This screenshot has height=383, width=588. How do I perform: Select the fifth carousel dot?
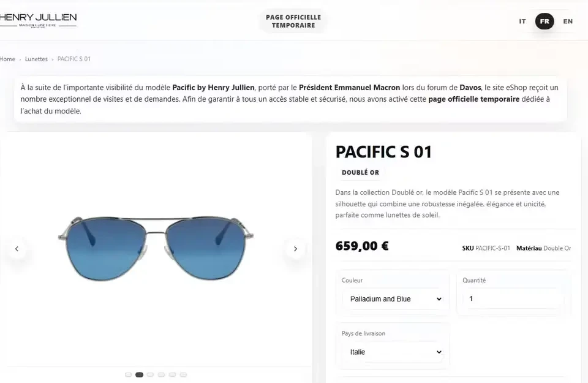click(172, 374)
